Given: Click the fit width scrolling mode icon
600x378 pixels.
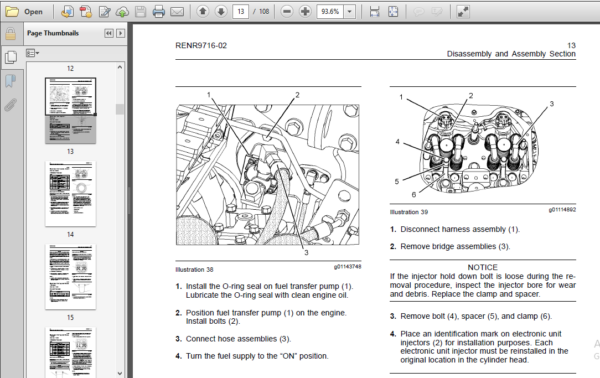Looking at the screenshot, I should coord(374,12).
